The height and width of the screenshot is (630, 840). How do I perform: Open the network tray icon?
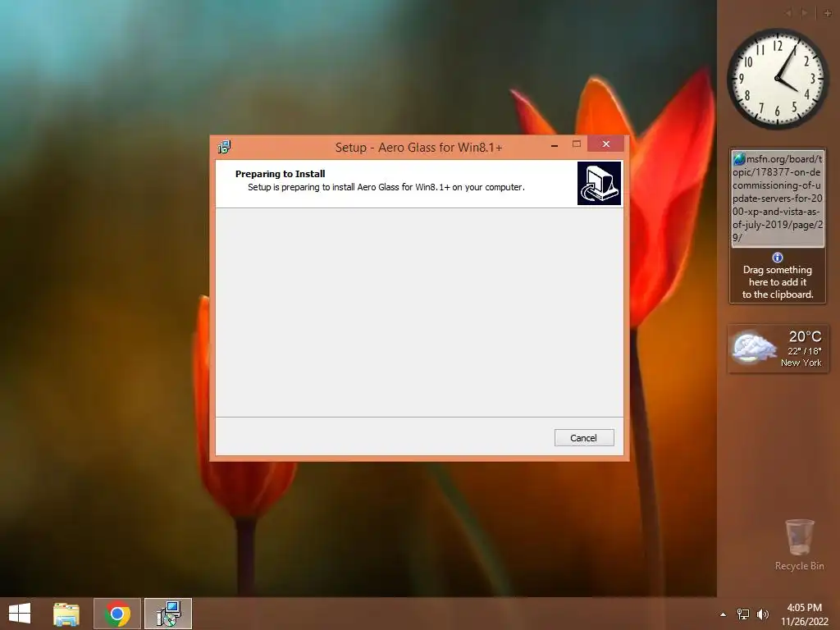743,614
